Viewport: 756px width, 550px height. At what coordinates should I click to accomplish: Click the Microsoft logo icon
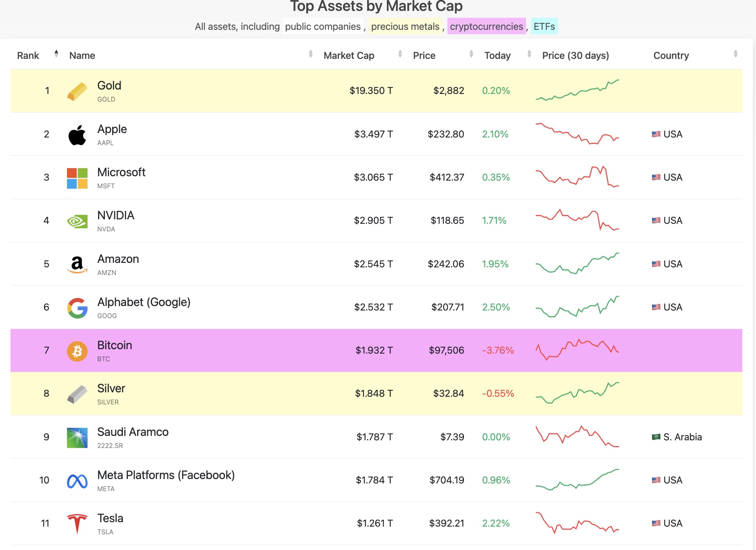tap(77, 178)
